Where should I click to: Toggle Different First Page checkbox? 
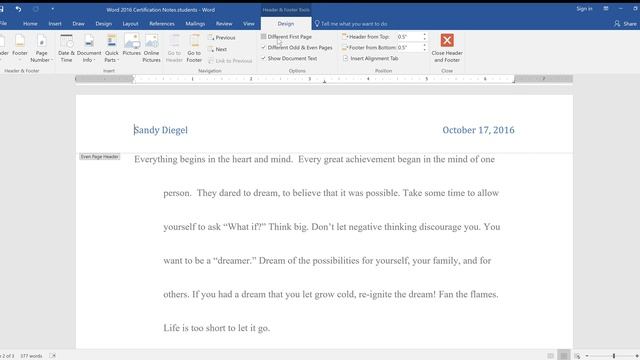[x=264, y=37]
